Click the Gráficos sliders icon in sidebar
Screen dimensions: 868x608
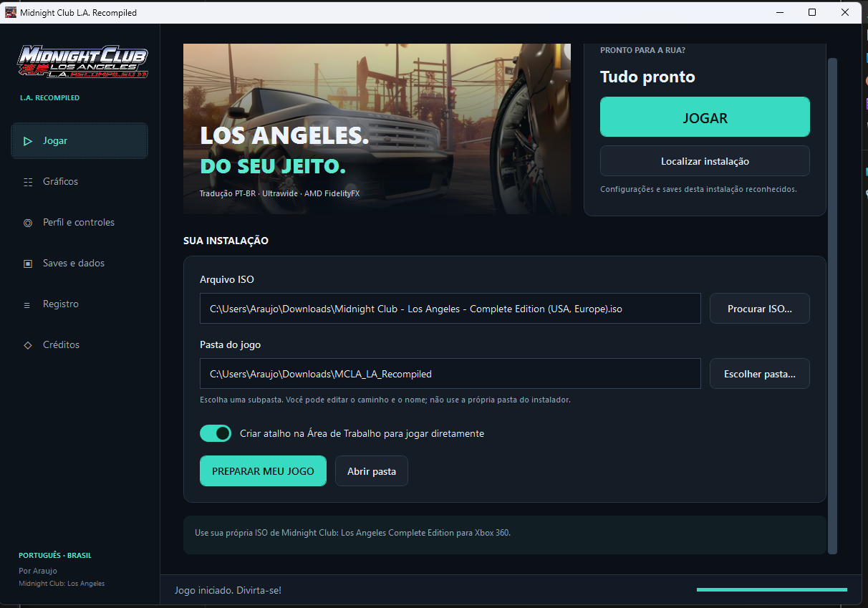[x=28, y=182]
